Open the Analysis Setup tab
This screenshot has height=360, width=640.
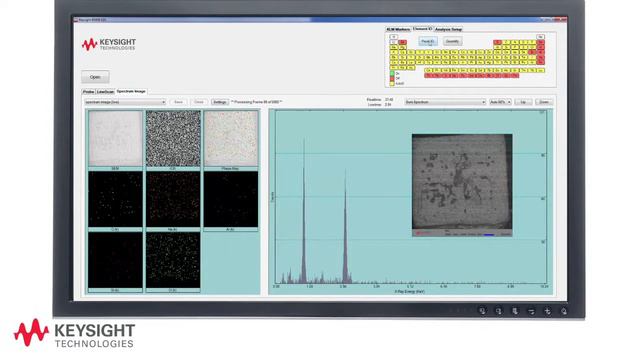[448, 29]
